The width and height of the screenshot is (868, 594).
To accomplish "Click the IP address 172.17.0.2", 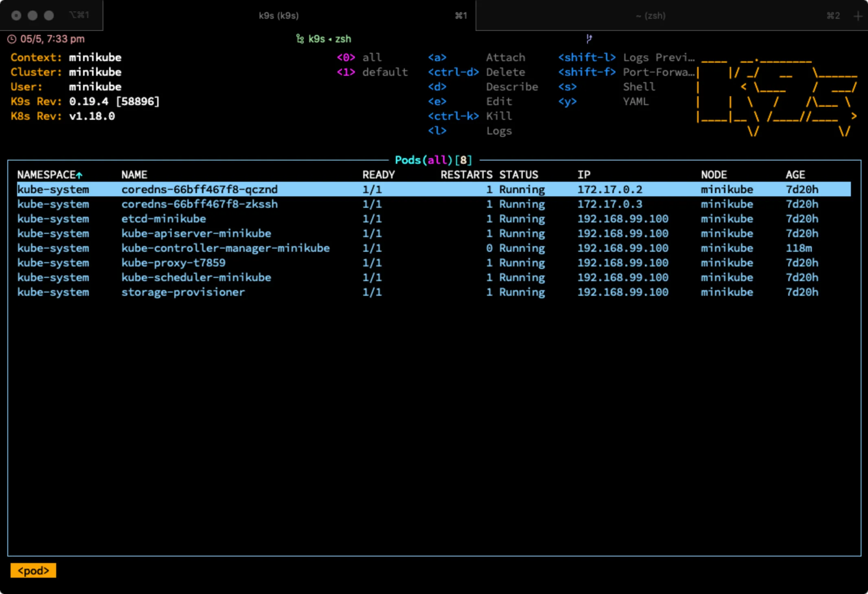I will pos(610,189).
